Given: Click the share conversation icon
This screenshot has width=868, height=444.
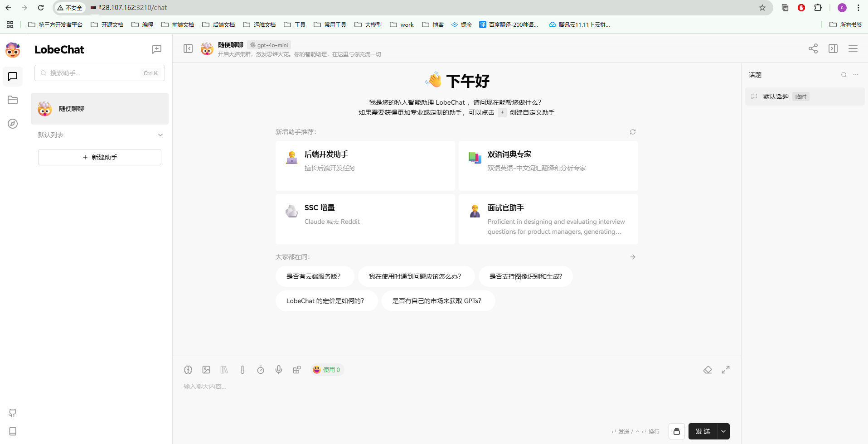Looking at the screenshot, I should (813, 48).
